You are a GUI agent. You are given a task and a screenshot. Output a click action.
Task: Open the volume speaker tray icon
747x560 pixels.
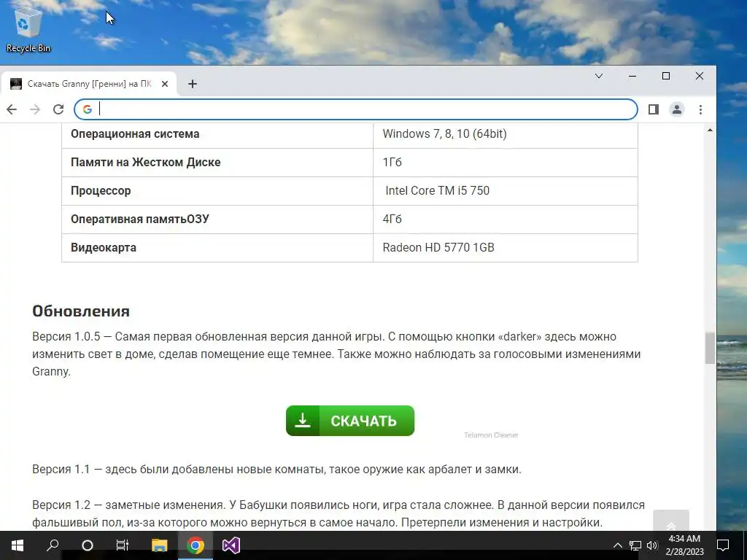point(652,545)
